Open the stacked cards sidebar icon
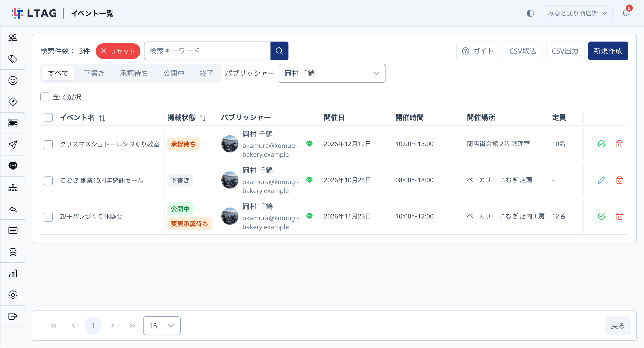This screenshot has height=348, width=644. (x=13, y=123)
